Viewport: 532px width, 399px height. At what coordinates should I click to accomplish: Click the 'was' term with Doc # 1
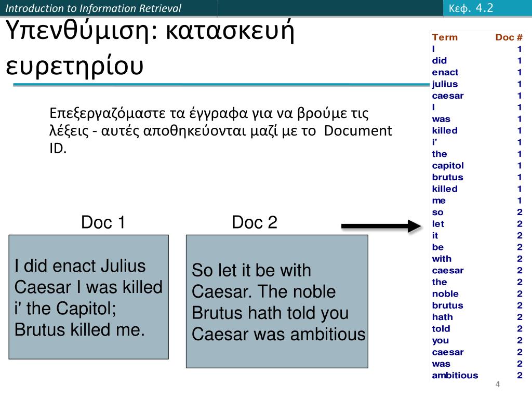point(441,119)
